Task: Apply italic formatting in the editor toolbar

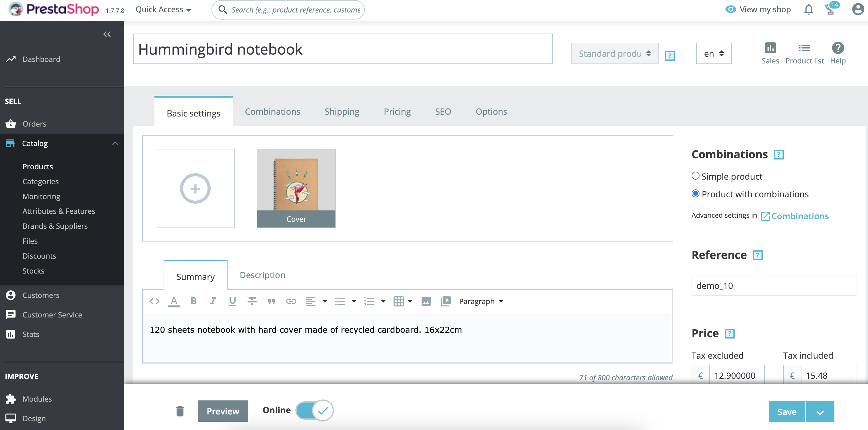Action: [213, 301]
